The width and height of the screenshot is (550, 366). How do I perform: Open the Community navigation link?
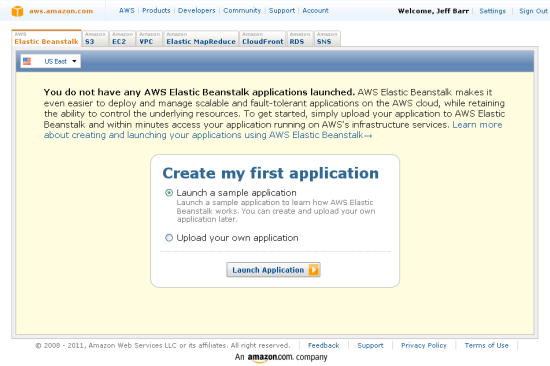242,11
